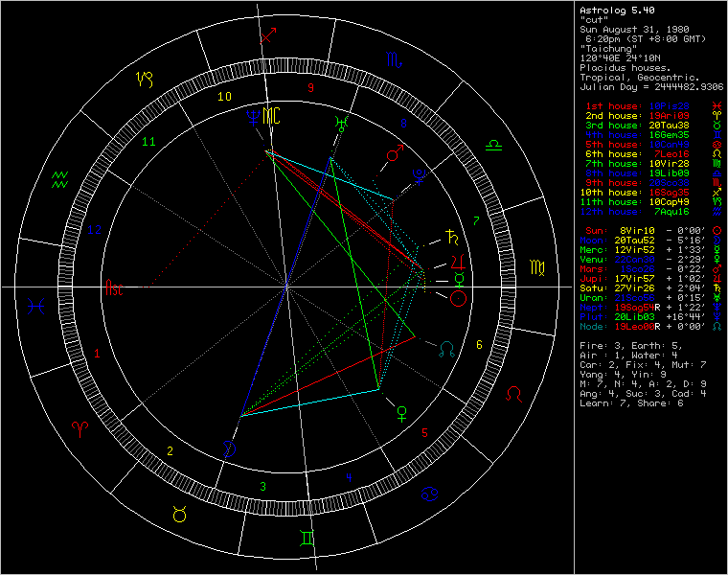Click the MC midheaven label
Screen dimensions: 728x575
[272, 116]
